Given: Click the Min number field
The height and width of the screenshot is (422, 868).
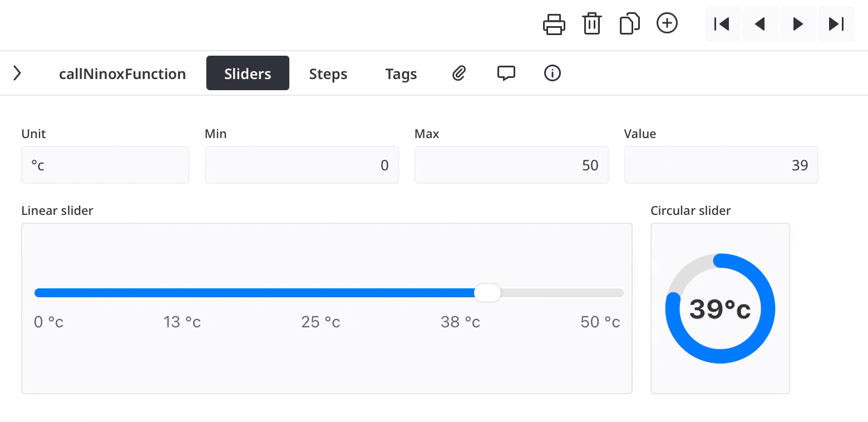Looking at the screenshot, I should pos(302,165).
